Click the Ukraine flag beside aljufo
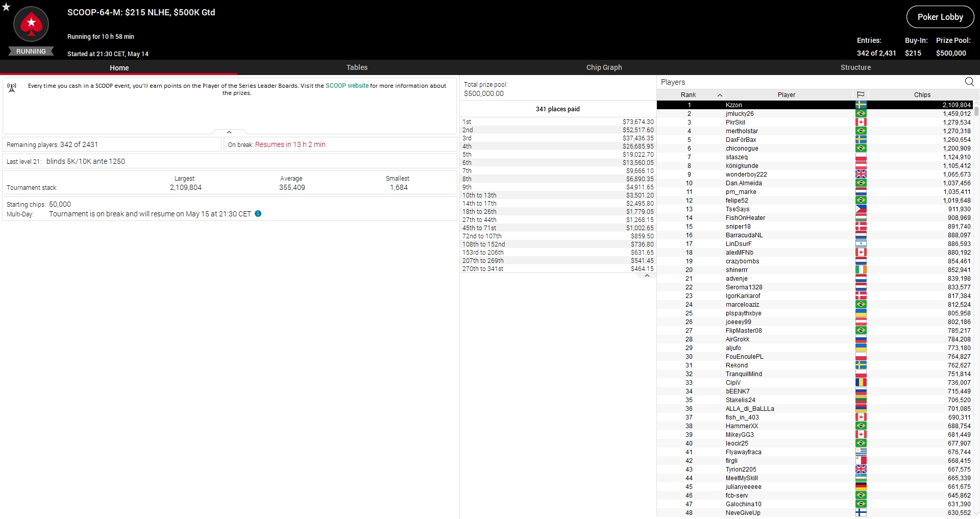 (861, 348)
